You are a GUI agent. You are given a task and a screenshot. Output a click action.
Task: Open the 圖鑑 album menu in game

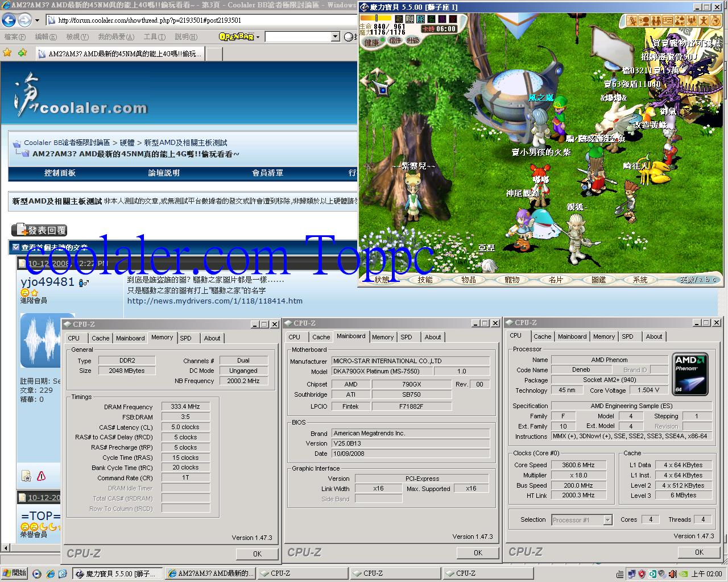point(599,280)
